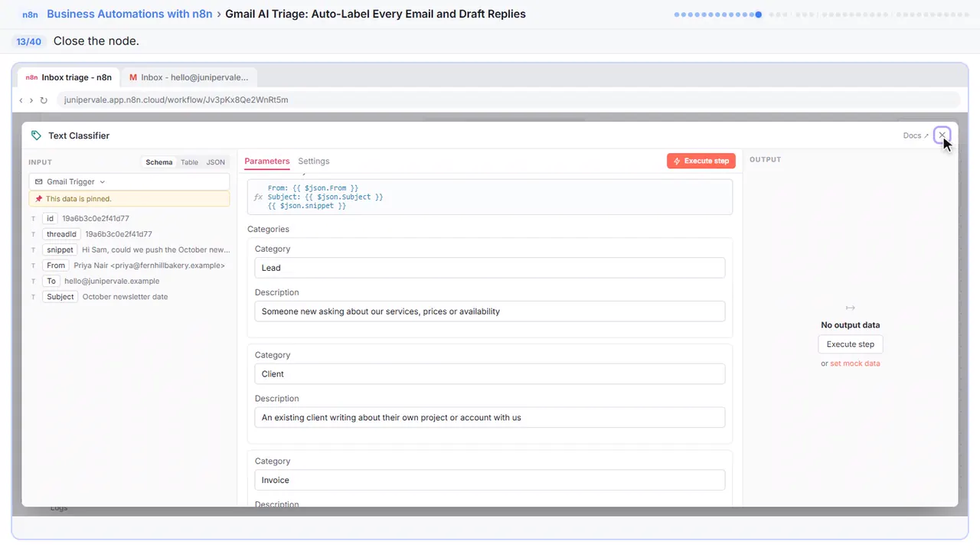This screenshot has width=980, height=551.
Task: Select the To schema field
Action: [x=51, y=281]
